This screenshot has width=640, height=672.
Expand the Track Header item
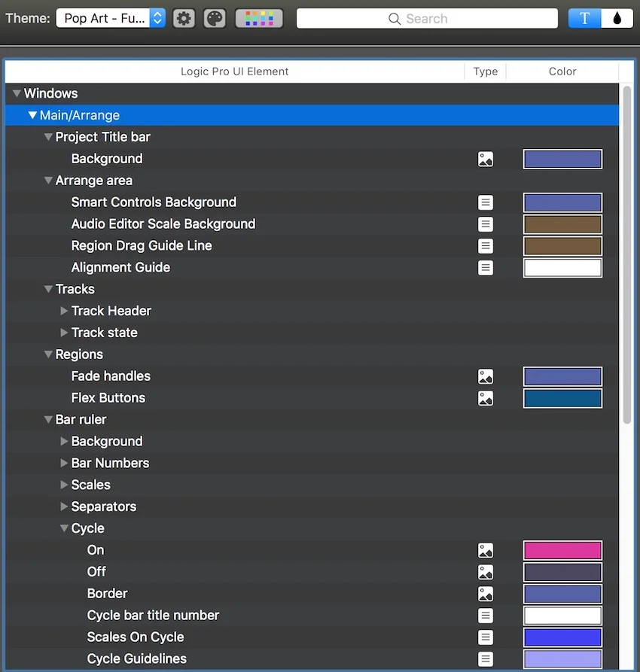tap(64, 311)
